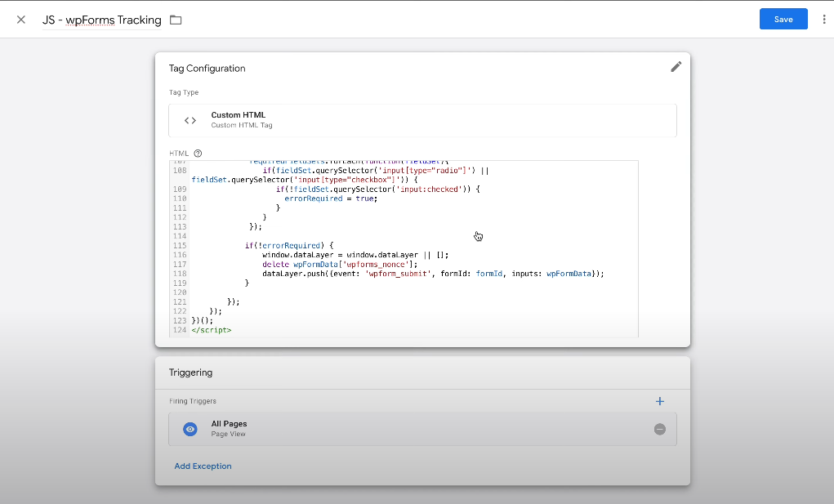Place cursor on line 118 dataLayer.push code
Viewport: 834px width, 504px height.
coord(433,274)
